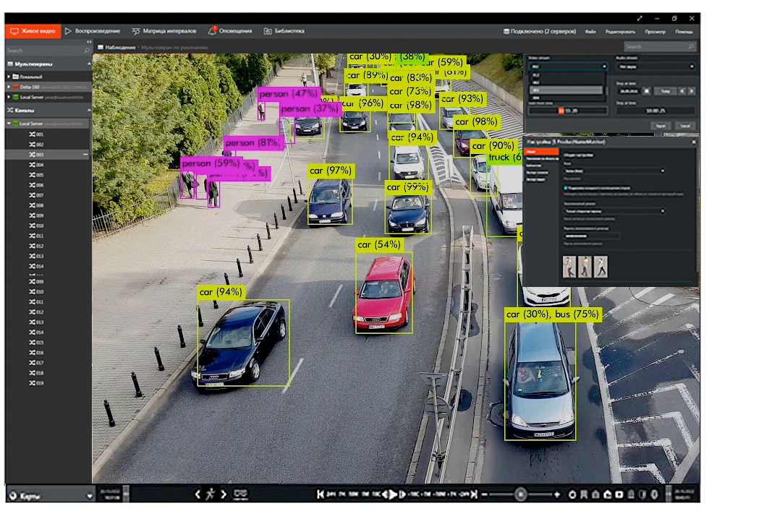Expand the Delta-160 server node
764x532 pixels.
(x=9, y=86)
